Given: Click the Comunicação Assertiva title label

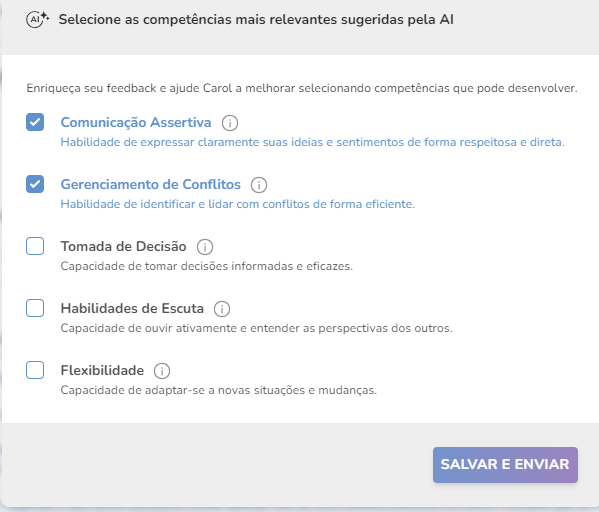Looking at the screenshot, I should coord(136,122).
